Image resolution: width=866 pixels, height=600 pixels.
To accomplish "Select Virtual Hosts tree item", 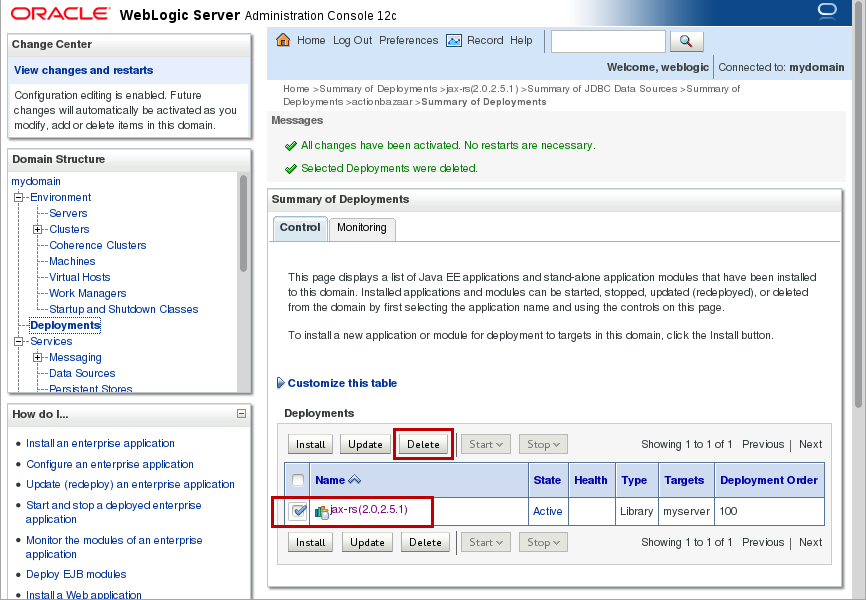I will (x=80, y=277).
